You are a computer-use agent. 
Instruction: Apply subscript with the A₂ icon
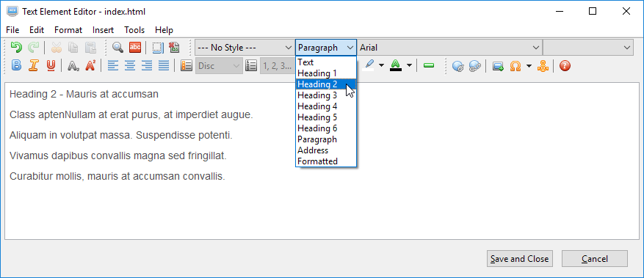pyautogui.click(x=73, y=65)
